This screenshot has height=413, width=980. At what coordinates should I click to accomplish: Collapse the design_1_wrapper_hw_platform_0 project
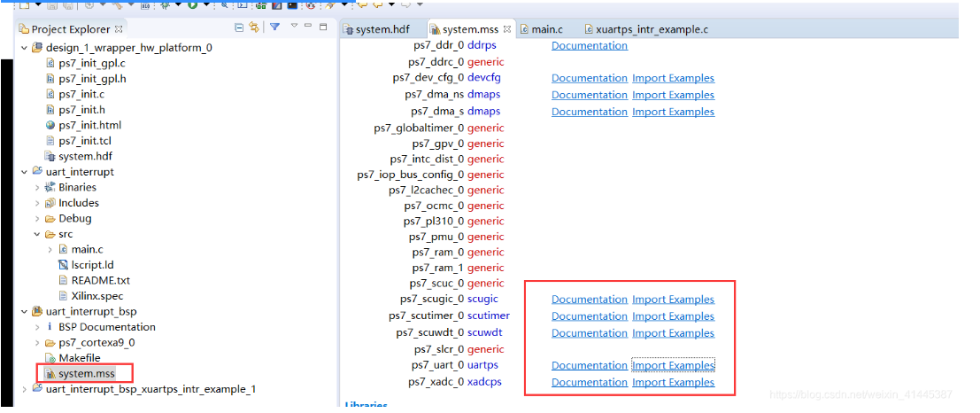click(x=24, y=48)
